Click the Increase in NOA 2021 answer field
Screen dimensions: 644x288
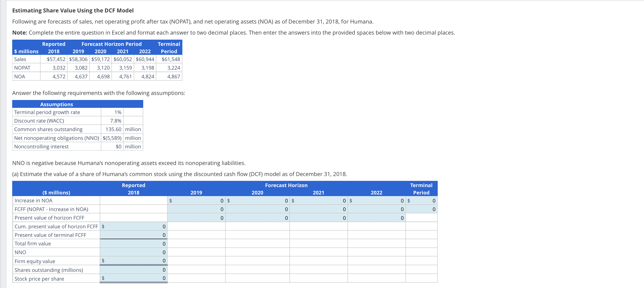319,200
